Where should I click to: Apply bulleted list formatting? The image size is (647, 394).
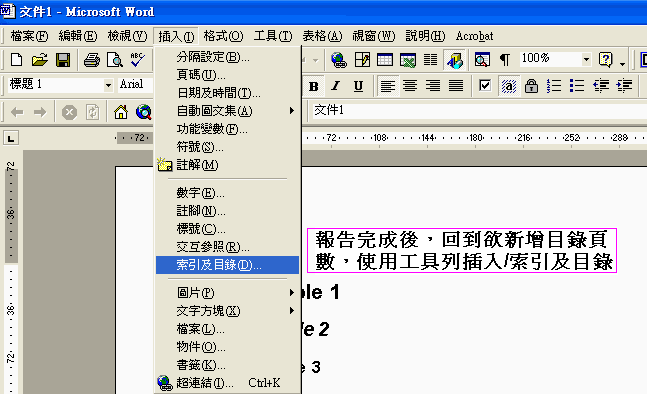click(x=577, y=86)
